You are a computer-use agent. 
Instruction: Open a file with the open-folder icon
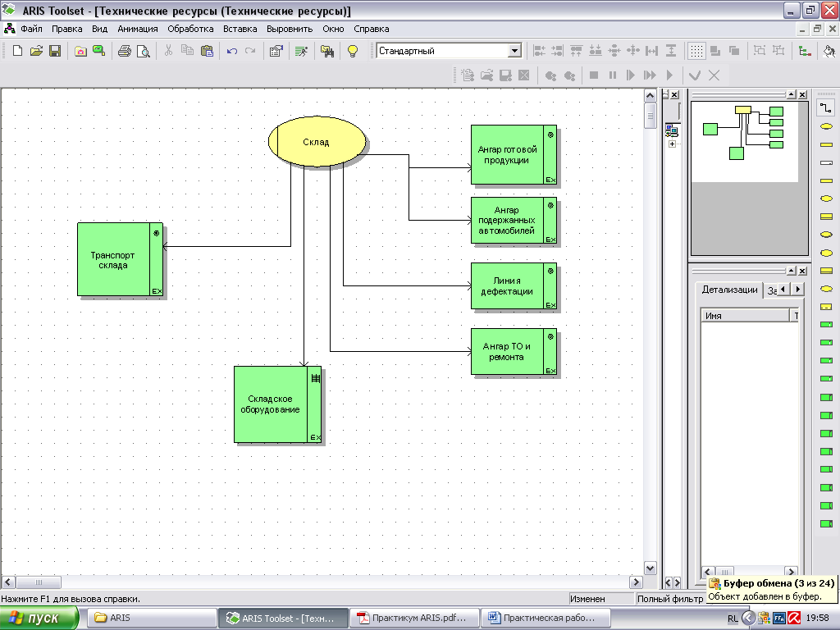pos(36,51)
